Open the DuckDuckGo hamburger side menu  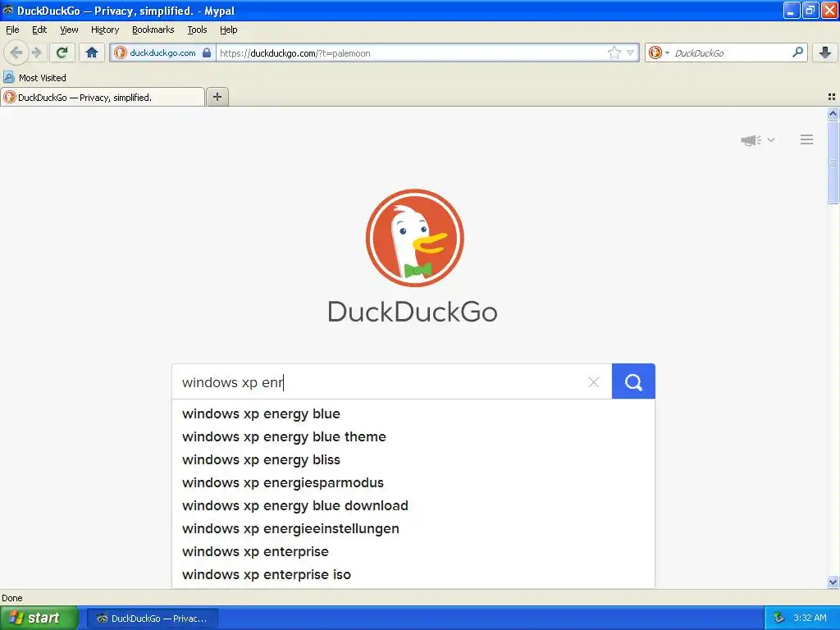coord(806,139)
